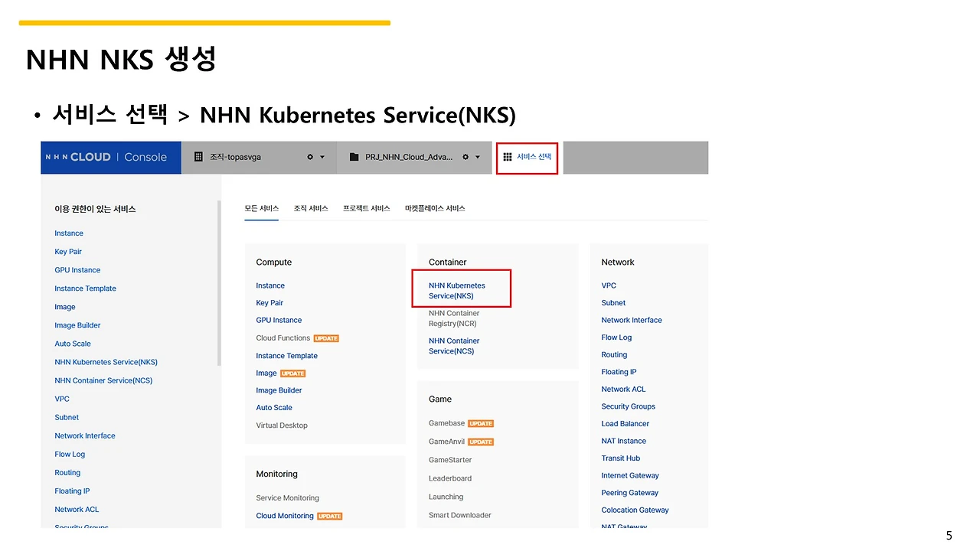The image size is (980, 551).
Task: Open VPC in the left sidebar
Action: point(62,399)
